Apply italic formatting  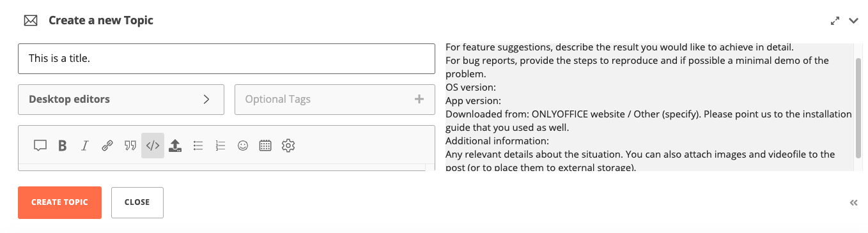tap(84, 146)
